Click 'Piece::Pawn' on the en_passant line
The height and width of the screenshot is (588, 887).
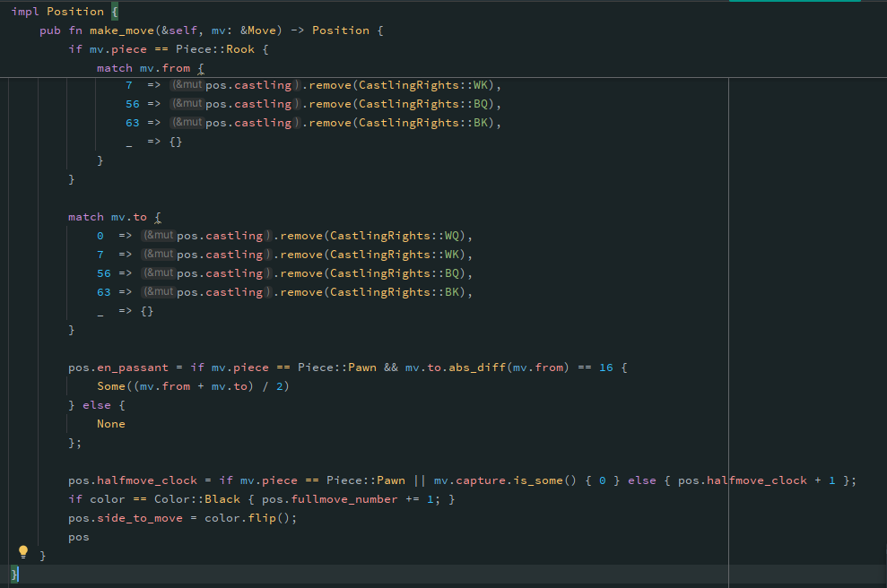(337, 367)
